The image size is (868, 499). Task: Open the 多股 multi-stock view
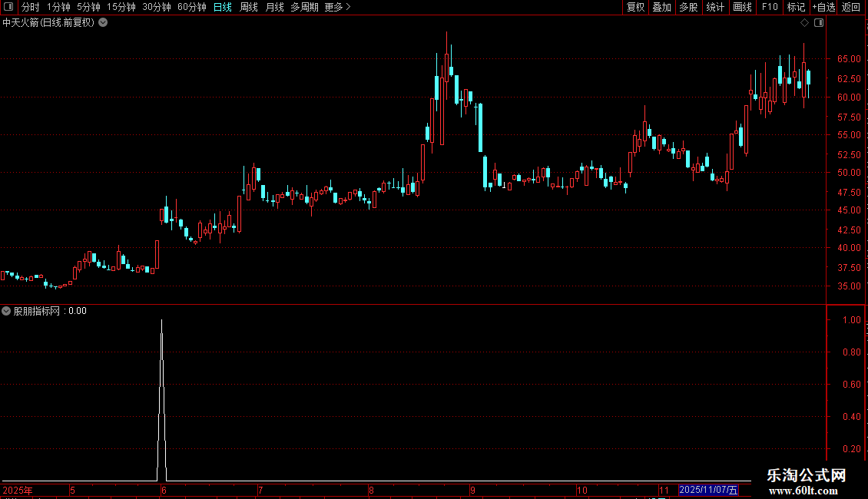coord(689,7)
